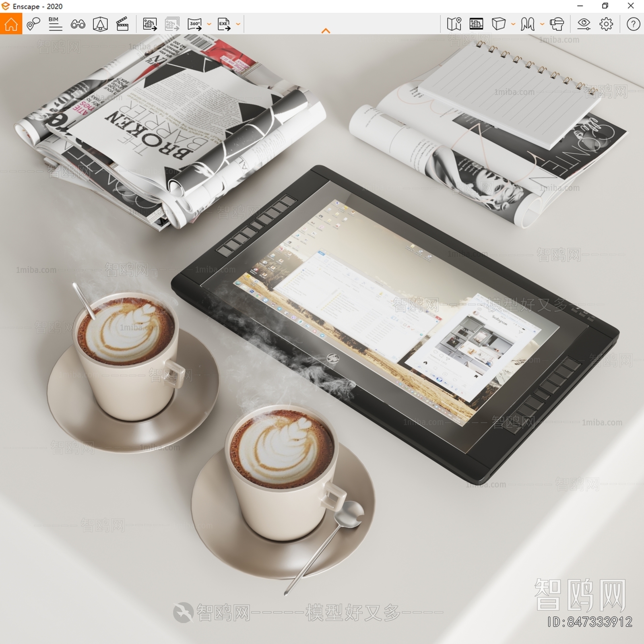
Task: Select the 3D cube rendering style icon
Action: pyautogui.click(x=499, y=24)
